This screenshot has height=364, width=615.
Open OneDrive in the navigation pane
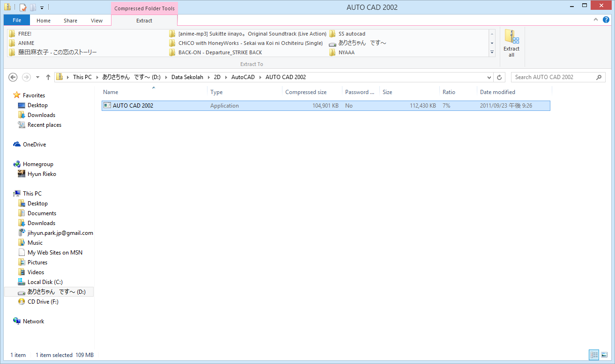coord(34,145)
